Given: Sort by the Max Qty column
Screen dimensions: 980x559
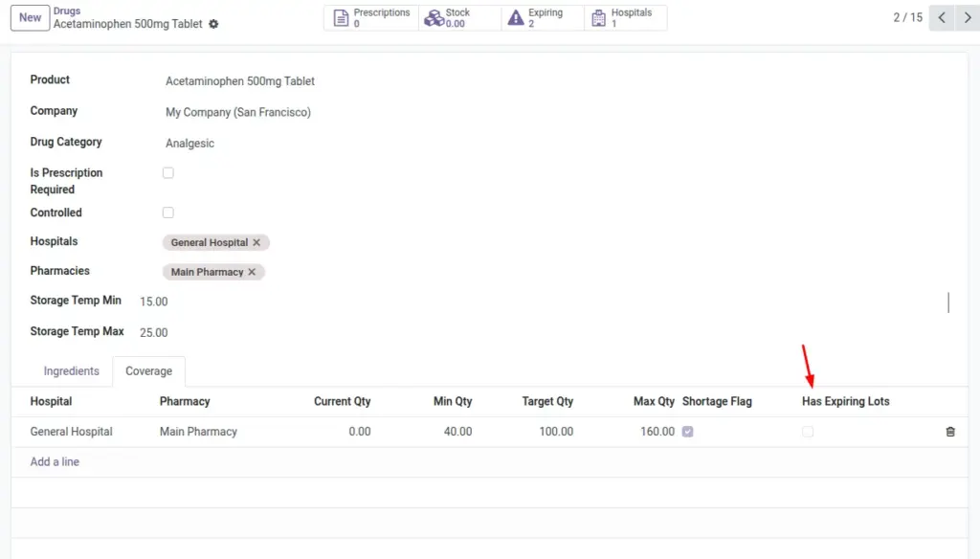Looking at the screenshot, I should 654,401.
